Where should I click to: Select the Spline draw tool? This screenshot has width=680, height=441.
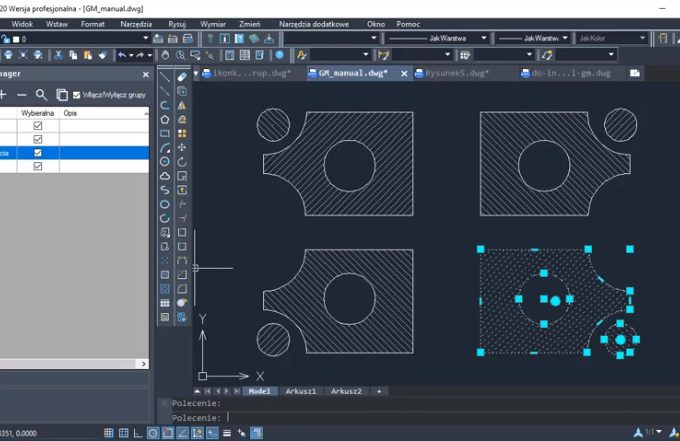(x=165, y=190)
